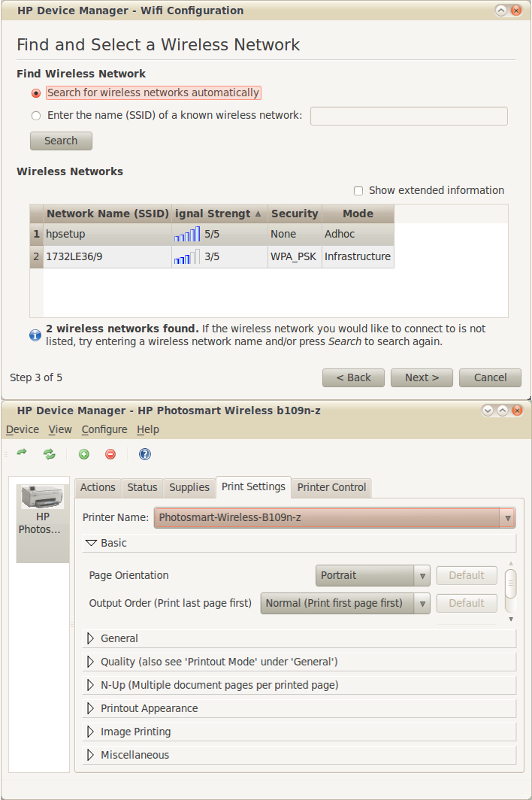
Task: Sort by Signal Strength column header
Action: point(219,214)
